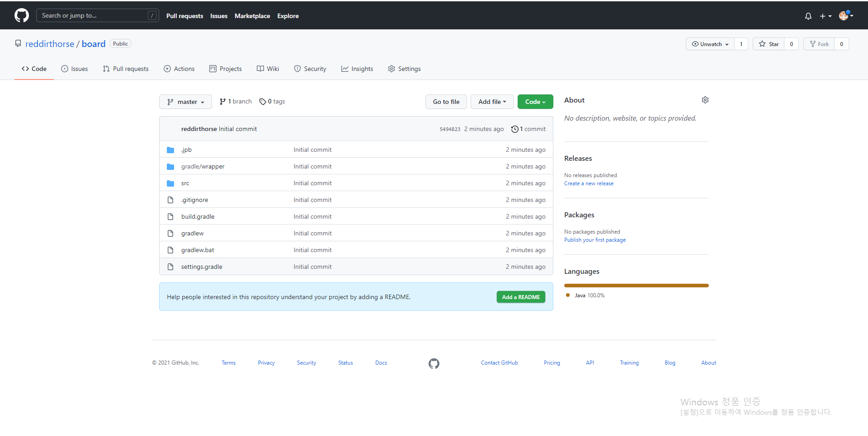Click the commit history clock icon
This screenshot has height=436, width=868.
coord(514,129)
